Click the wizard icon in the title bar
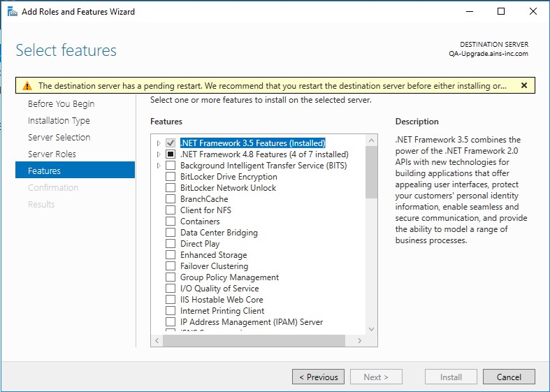Viewport: 550px width, 392px height. [13, 12]
